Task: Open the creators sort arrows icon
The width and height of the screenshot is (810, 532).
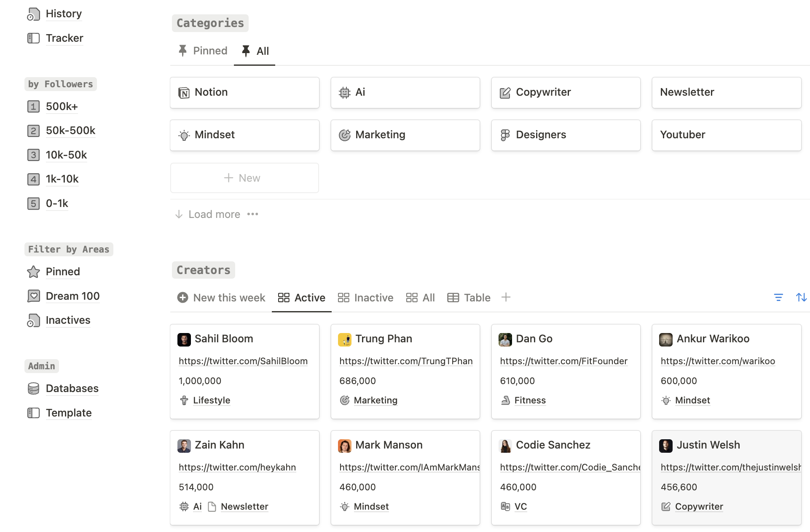Action: (801, 298)
